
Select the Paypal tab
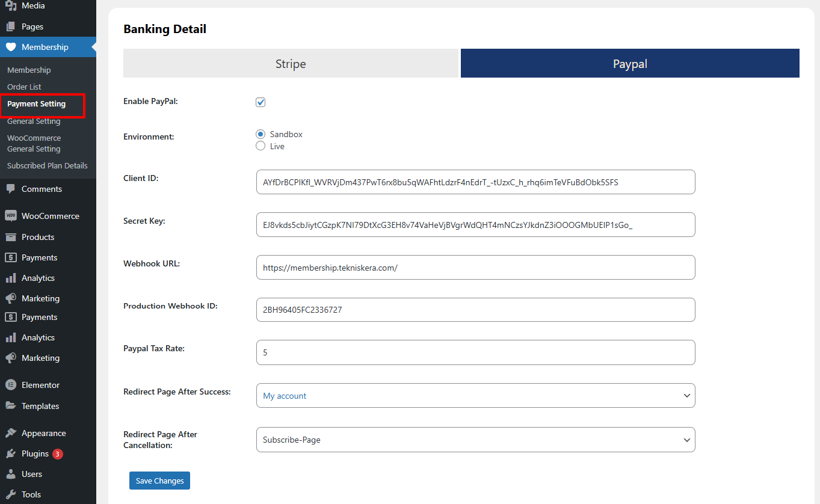pyautogui.click(x=630, y=64)
